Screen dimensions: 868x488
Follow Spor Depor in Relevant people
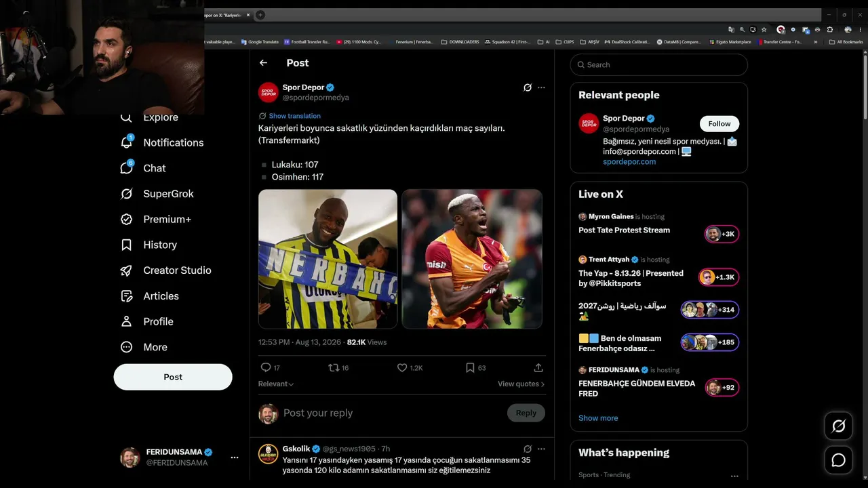tap(719, 124)
